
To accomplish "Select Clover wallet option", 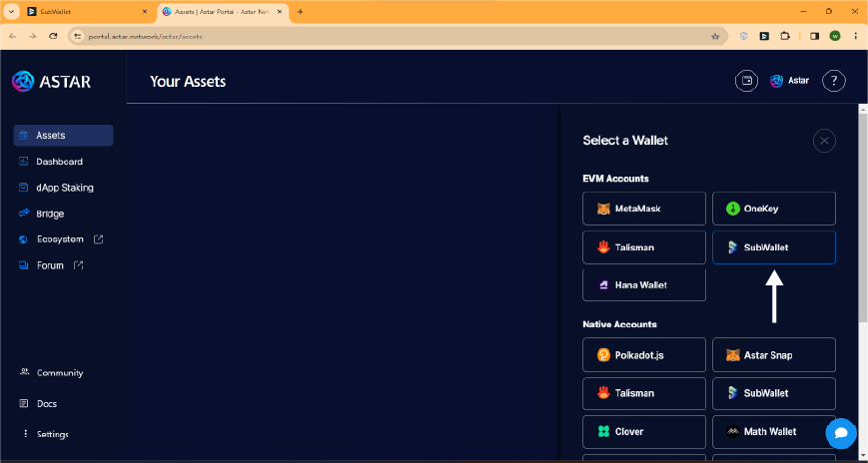I will pyautogui.click(x=643, y=432).
